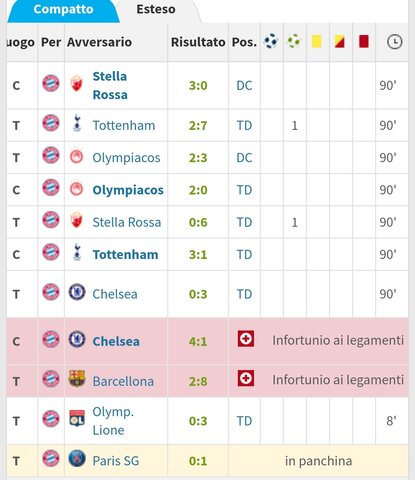Click the Olympique Lione club crest
This screenshot has height=480, width=415.
[x=77, y=418]
